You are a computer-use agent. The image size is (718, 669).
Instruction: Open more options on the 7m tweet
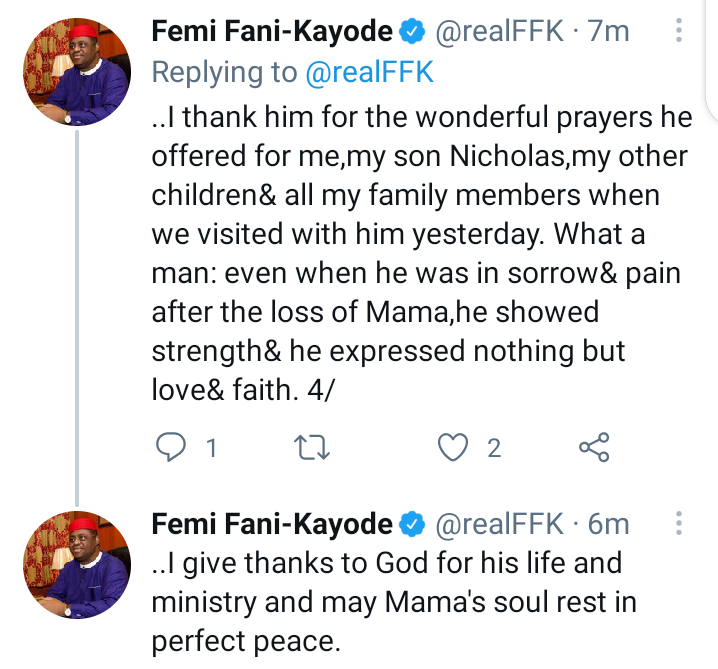(x=679, y=31)
